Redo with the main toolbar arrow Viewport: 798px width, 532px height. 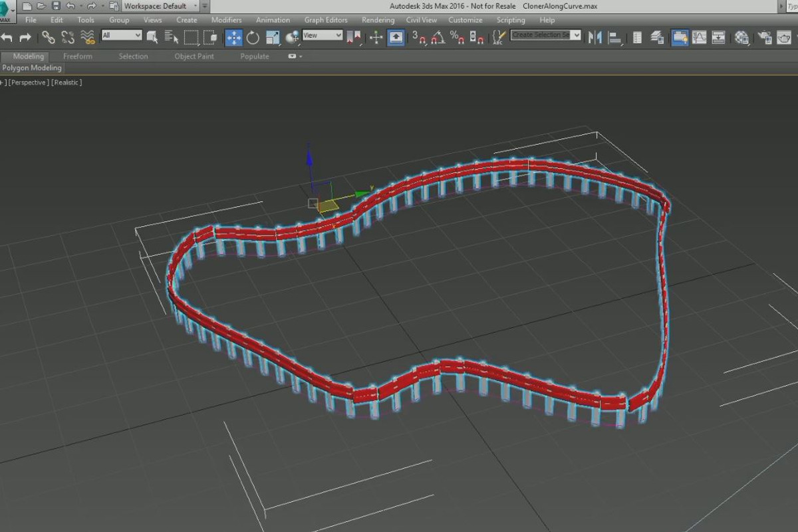pyautogui.click(x=25, y=37)
